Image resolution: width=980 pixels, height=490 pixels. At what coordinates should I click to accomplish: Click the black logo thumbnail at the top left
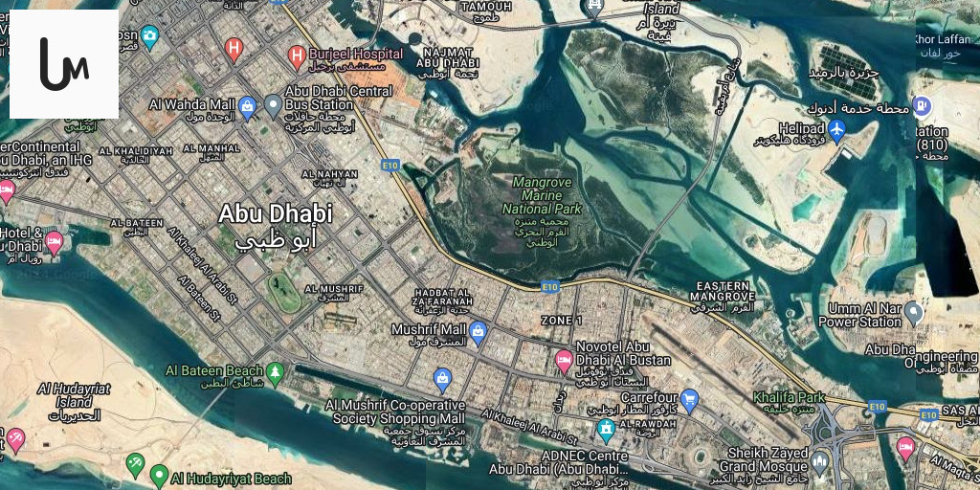click(64, 64)
